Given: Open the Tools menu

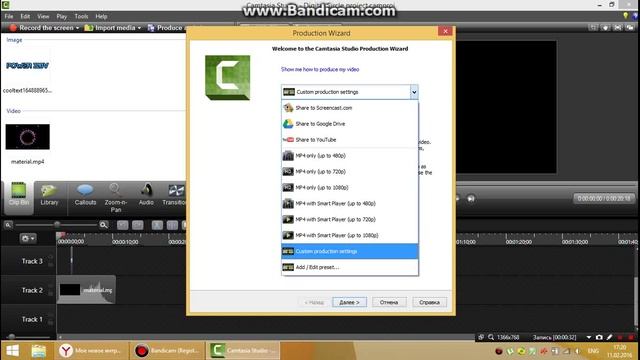Looking at the screenshot, I should click(x=81, y=16).
